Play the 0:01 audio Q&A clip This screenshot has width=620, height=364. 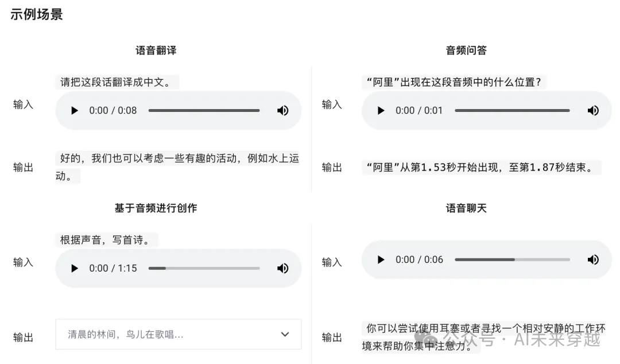381,111
